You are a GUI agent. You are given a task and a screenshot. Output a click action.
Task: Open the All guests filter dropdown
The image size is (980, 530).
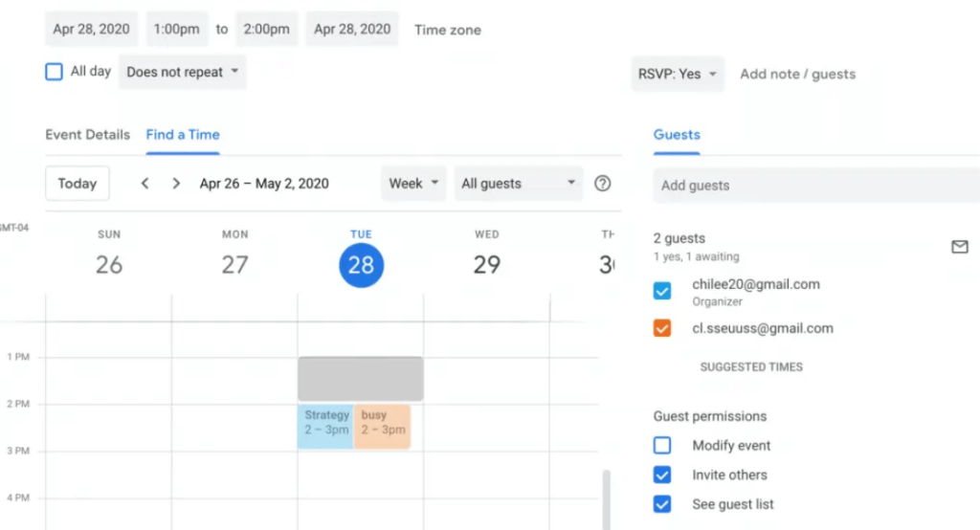518,184
